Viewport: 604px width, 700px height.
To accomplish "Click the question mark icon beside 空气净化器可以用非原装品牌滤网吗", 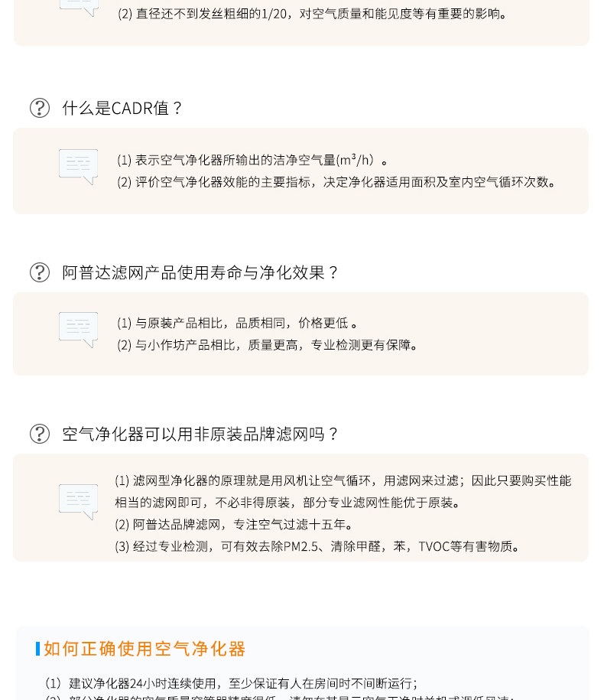I will point(40,434).
